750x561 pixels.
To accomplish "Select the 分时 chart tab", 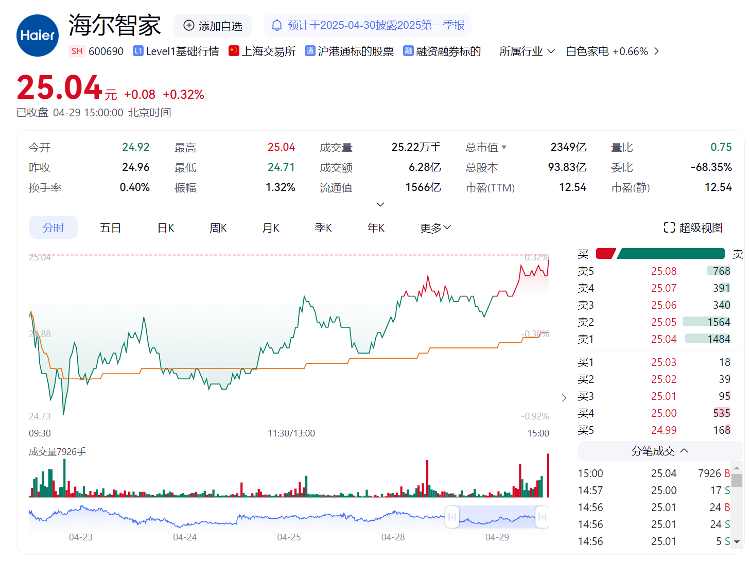I will tap(53, 228).
